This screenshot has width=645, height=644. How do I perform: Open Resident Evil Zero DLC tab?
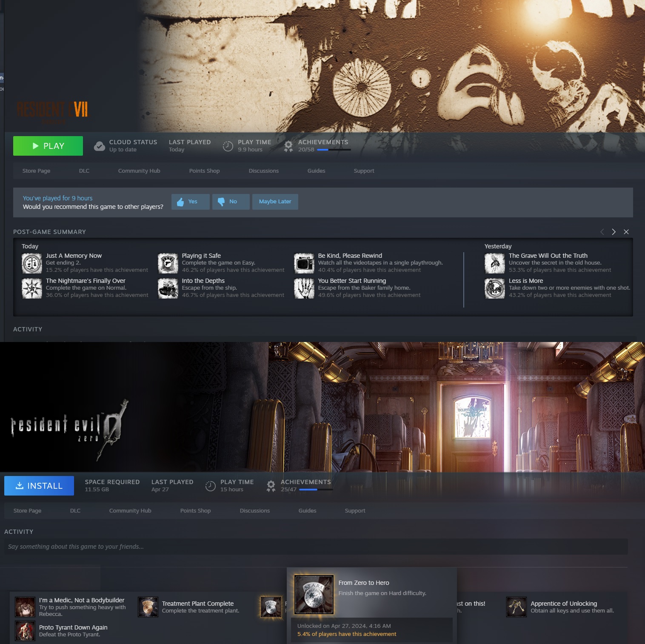75,511
